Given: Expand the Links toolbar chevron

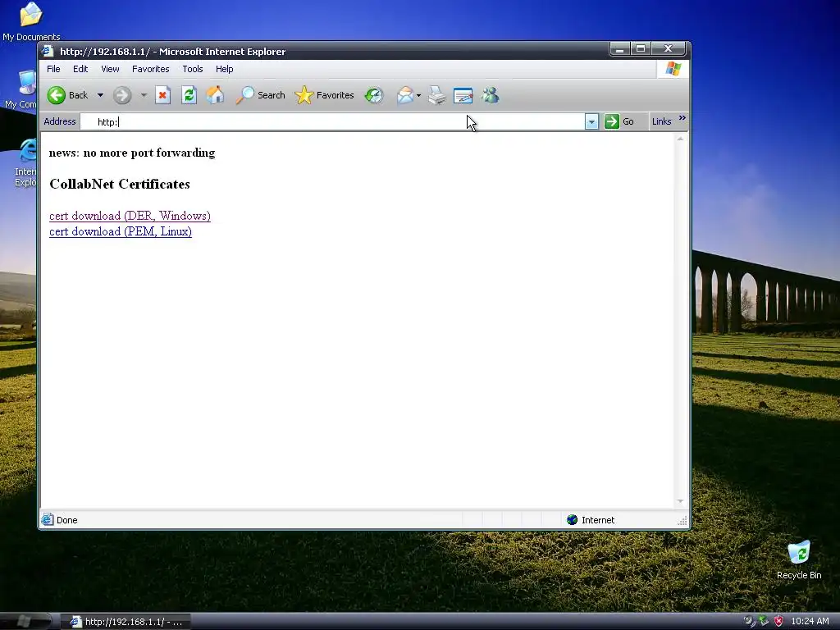Looking at the screenshot, I should (682, 118).
